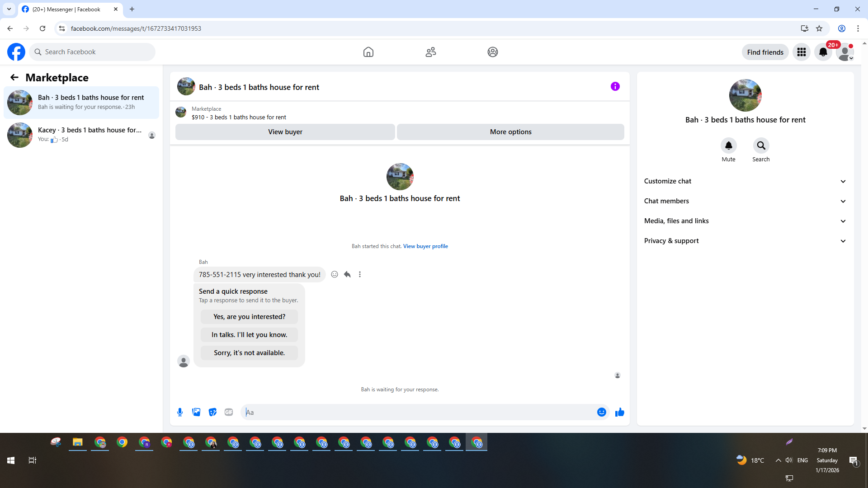Attach a photo using the image icon
This screenshot has width=868, height=488.
(x=196, y=412)
